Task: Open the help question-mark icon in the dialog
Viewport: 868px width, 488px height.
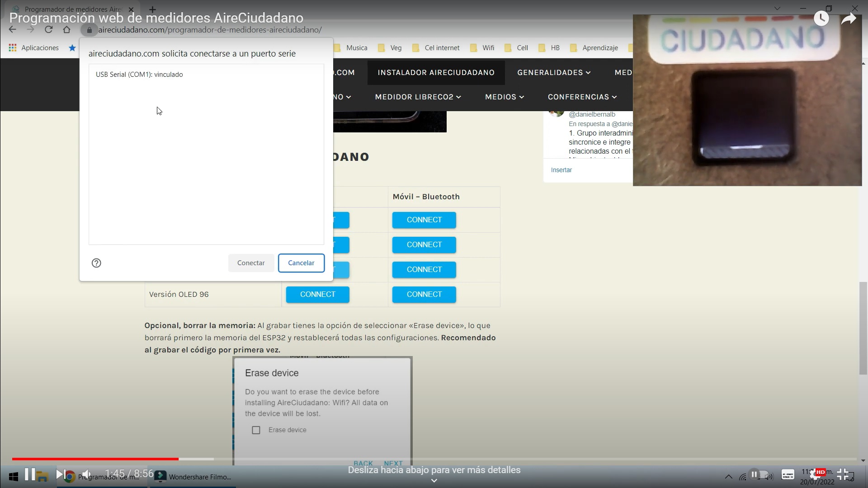Action: point(96,263)
